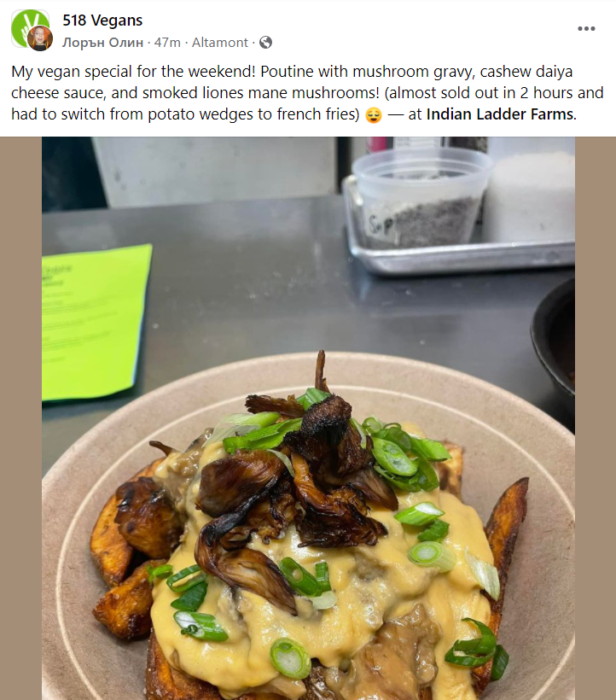The width and height of the screenshot is (616, 700).
Task: Visit the Indian Ladder Farms page link
Action: tap(500, 114)
